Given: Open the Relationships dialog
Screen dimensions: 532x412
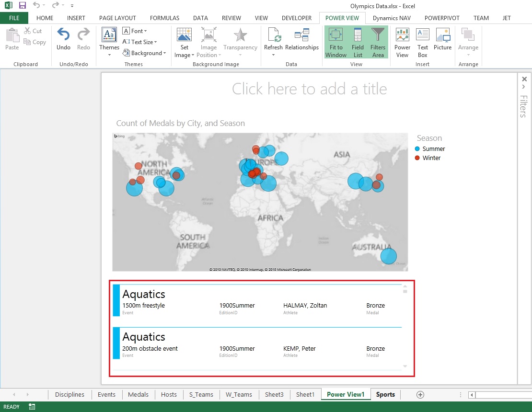Looking at the screenshot, I should pyautogui.click(x=302, y=41).
